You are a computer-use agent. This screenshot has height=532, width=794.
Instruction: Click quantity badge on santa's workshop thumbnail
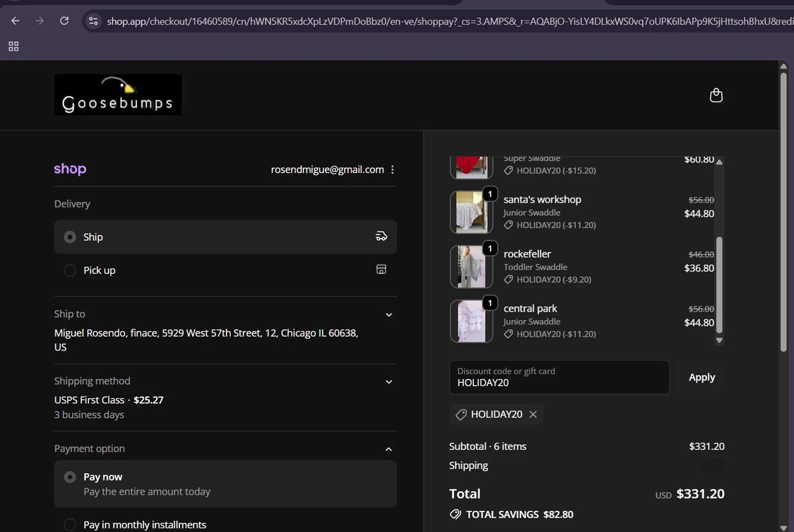pyautogui.click(x=490, y=194)
